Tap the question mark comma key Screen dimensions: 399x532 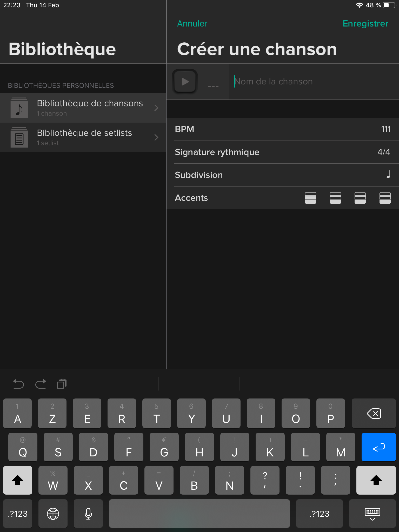click(x=265, y=480)
